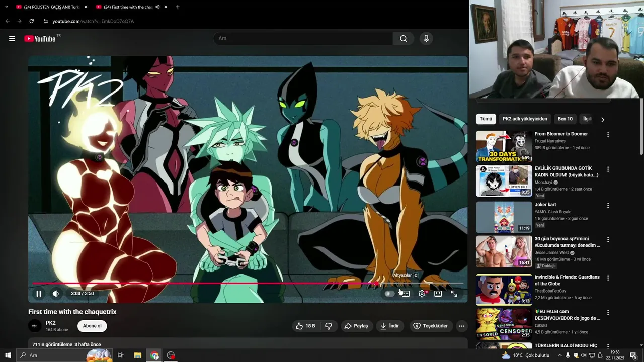Toggle subtitles (Altyazılar) button
The width and height of the screenshot is (644, 362).
click(x=406, y=294)
